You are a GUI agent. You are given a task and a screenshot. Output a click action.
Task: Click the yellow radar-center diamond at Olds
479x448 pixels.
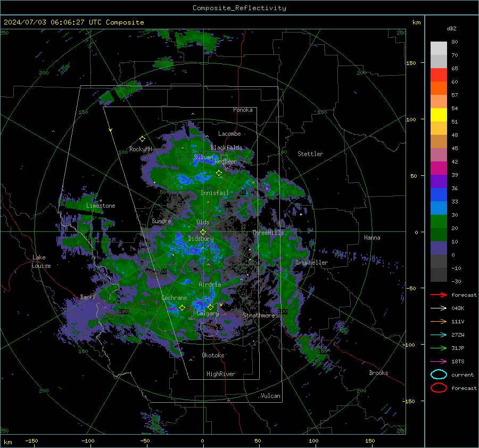coord(203,232)
